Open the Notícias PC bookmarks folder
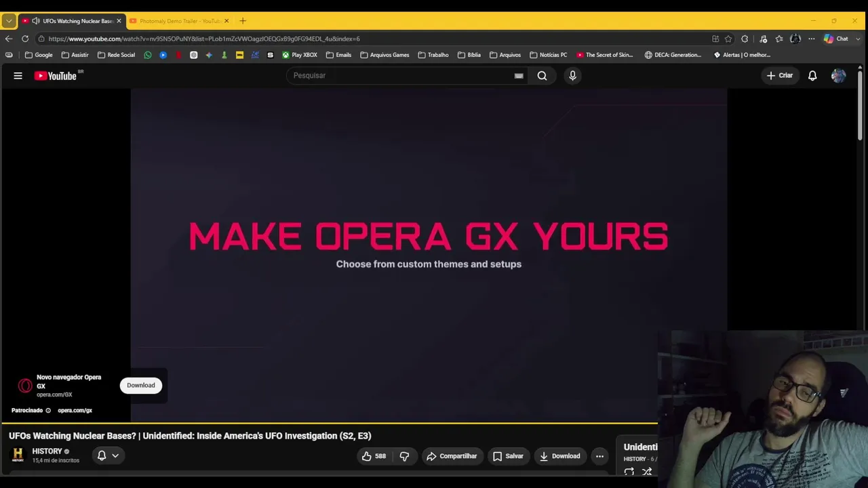 548,55
